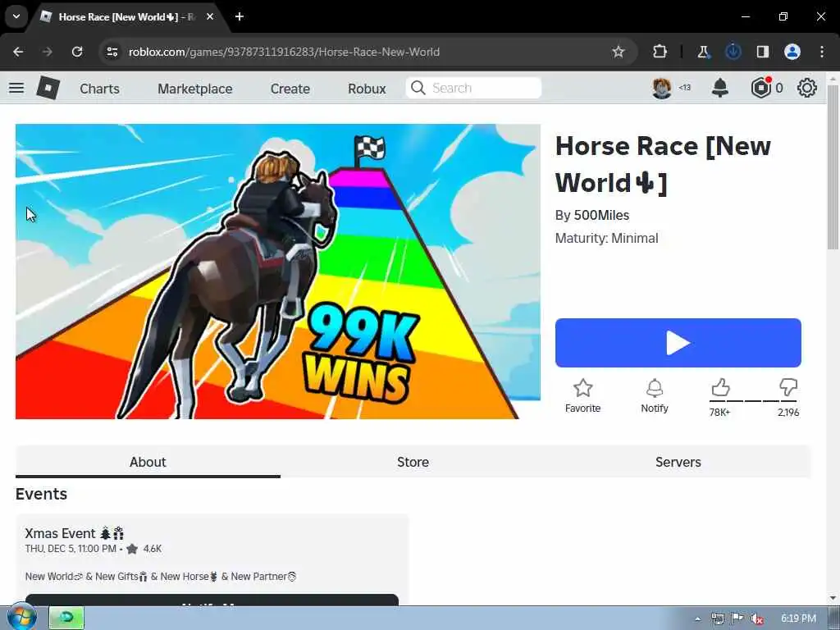Click the muted volume tray icon
The height and width of the screenshot is (630, 840).
click(757, 619)
